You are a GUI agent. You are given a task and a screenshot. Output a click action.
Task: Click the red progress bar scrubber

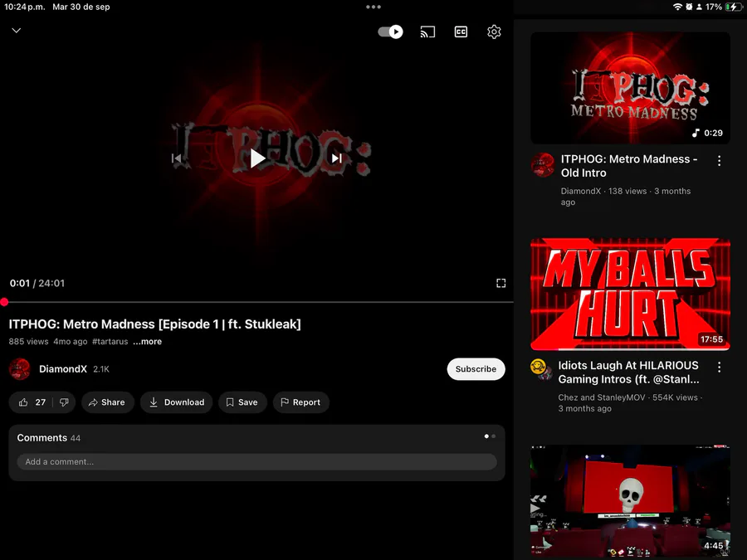(x=4, y=302)
